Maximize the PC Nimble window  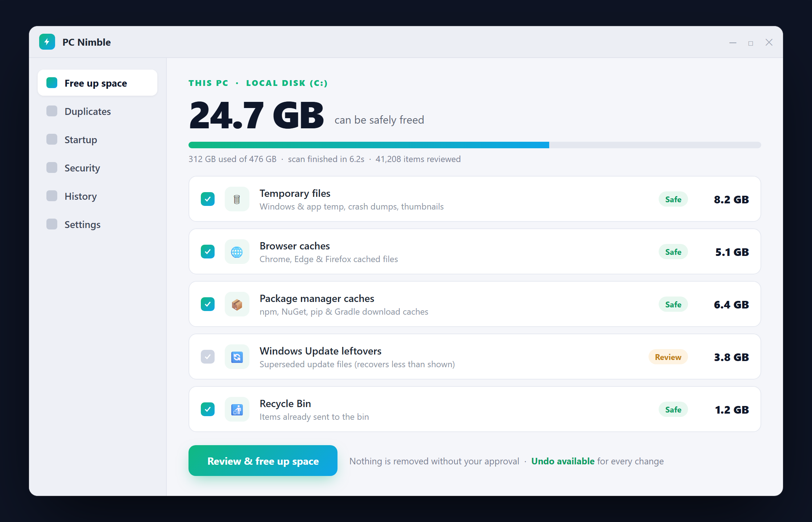click(x=751, y=43)
